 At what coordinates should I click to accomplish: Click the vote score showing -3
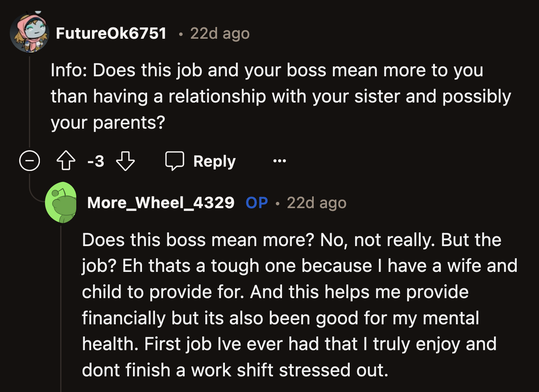pos(95,161)
